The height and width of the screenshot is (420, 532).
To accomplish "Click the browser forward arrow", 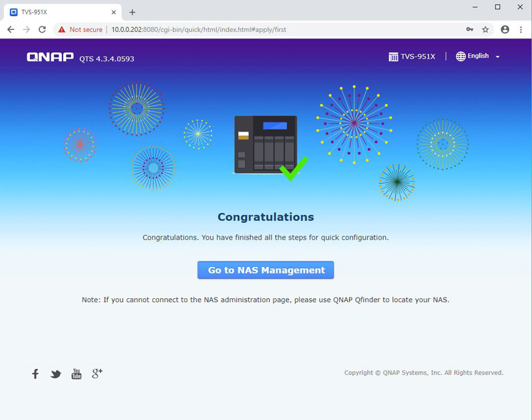I will (x=27, y=29).
